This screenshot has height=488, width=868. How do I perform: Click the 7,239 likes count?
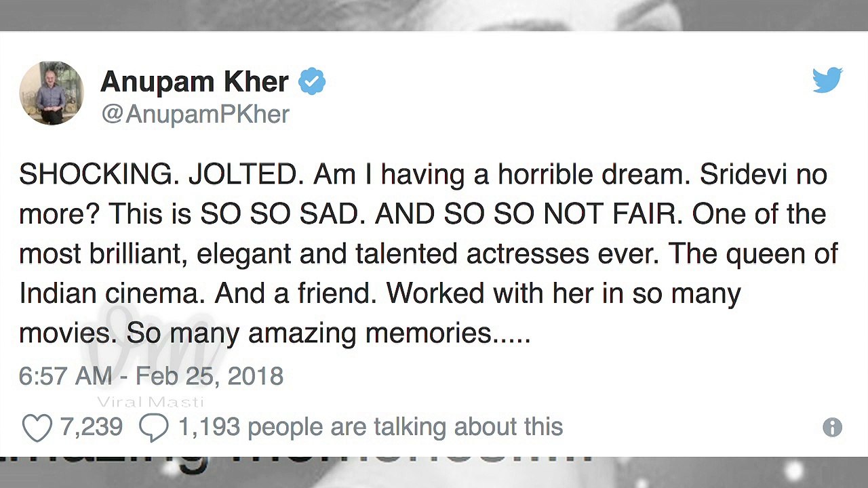tap(91, 427)
